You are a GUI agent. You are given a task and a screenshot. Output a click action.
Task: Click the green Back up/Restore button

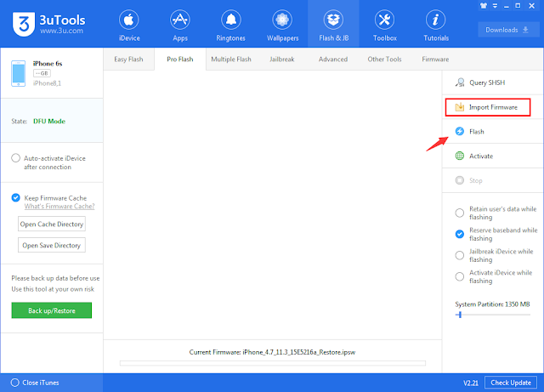52,310
